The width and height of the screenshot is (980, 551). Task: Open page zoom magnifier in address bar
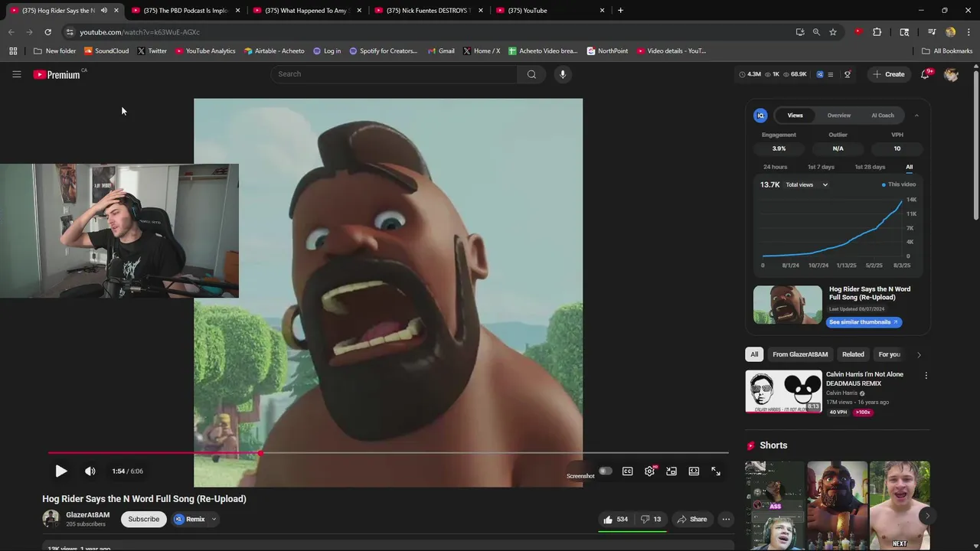(816, 32)
